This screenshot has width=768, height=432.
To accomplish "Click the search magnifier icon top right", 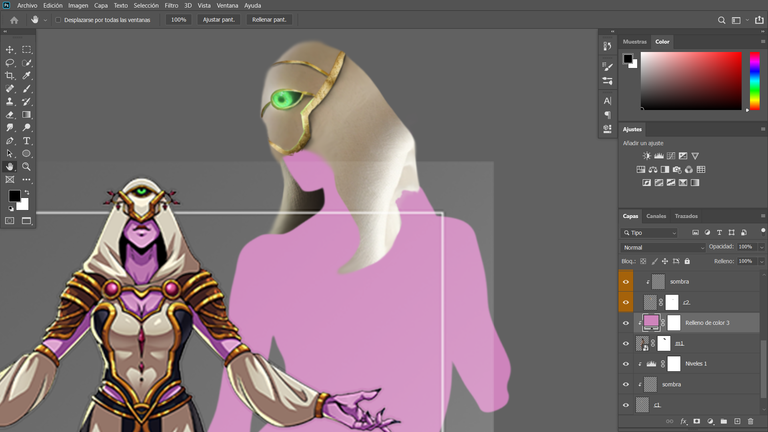I will point(721,20).
